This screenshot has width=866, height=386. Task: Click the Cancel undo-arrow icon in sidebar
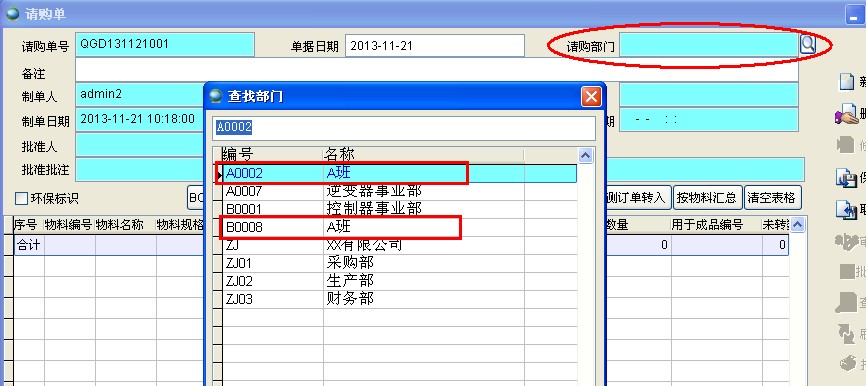(x=846, y=209)
